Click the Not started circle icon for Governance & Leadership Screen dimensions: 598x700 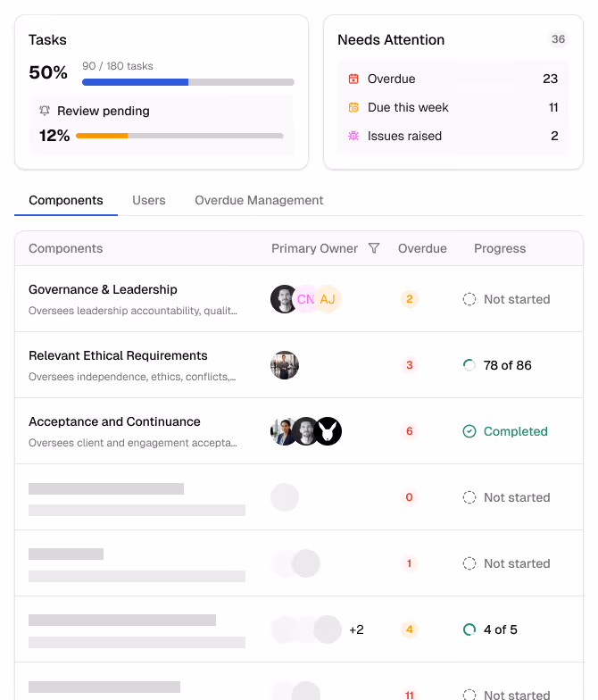point(469,299)
